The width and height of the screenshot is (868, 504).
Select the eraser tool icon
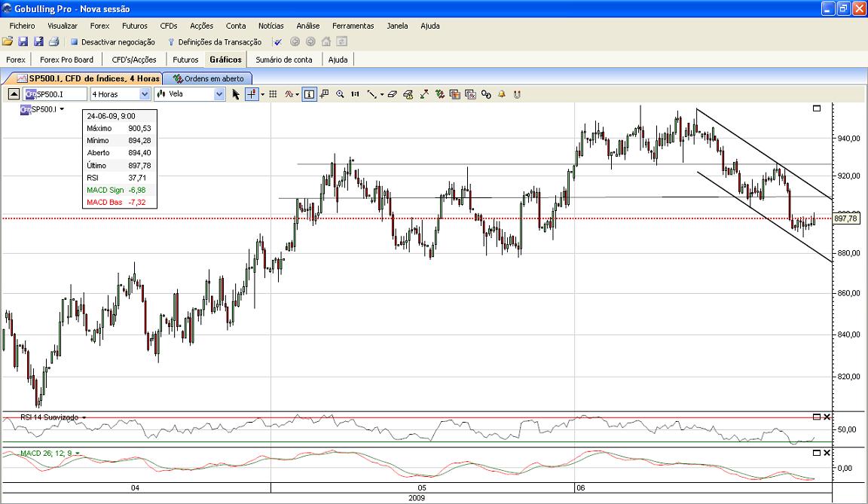[x=393, y=95]
